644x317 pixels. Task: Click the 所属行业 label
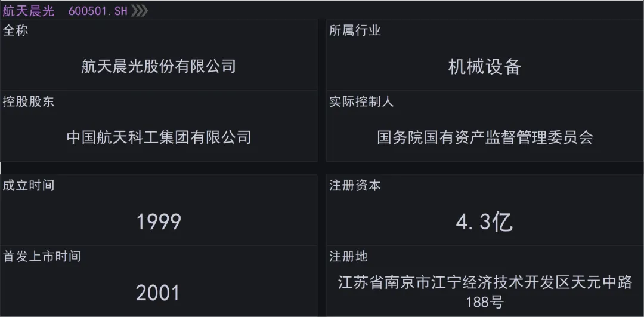(x=355, y=30)
